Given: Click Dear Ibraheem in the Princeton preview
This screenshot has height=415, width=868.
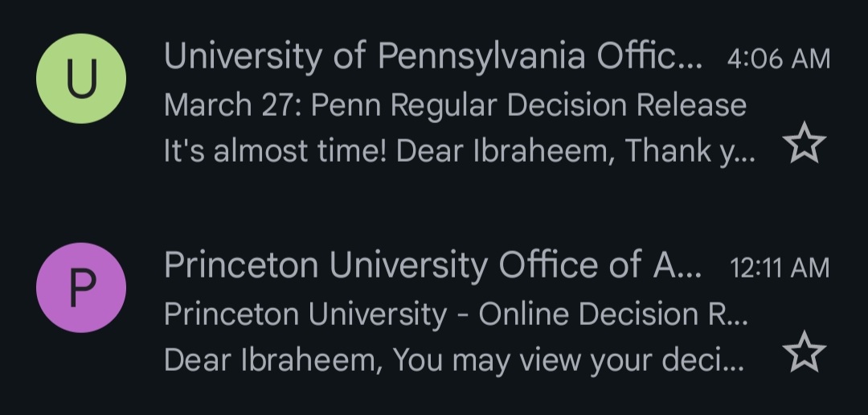Looking at the screenshot, I should [273, 360].
